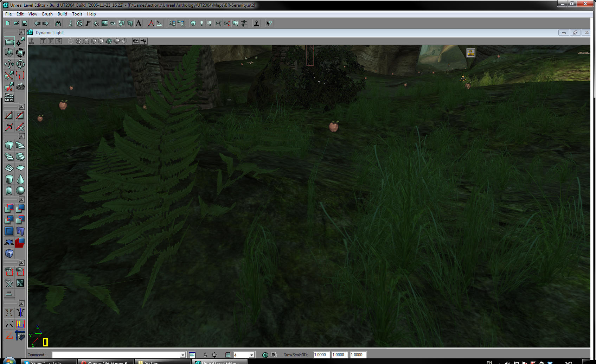This screenshot has height=364, width=596.
Task: Open the System folder taskbar button
Action: point(162,362)
